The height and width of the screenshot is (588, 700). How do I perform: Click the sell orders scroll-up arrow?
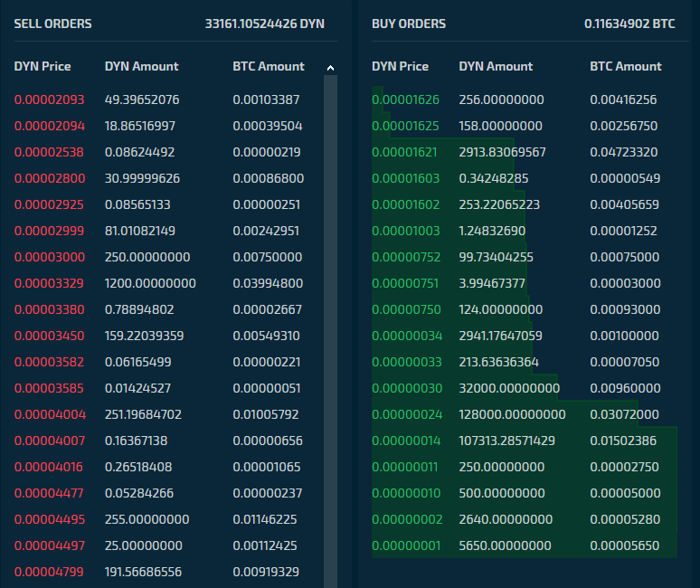click(x=330, y=68)
